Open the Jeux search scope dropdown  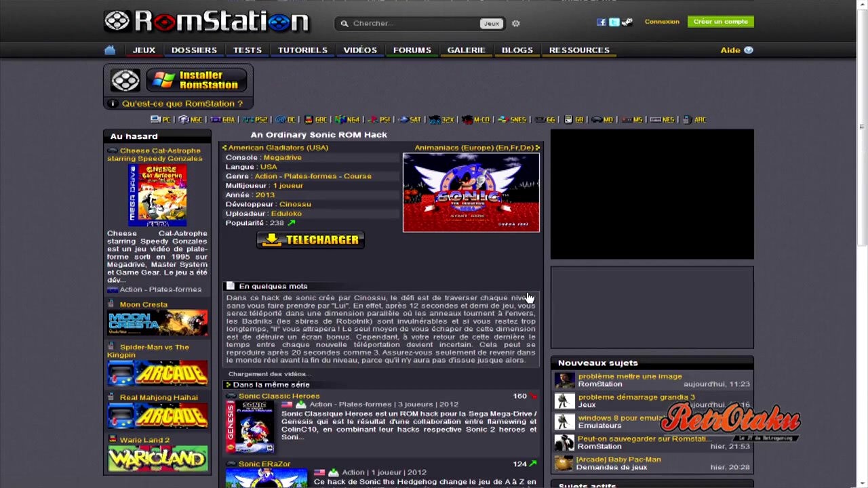[491, 24]
